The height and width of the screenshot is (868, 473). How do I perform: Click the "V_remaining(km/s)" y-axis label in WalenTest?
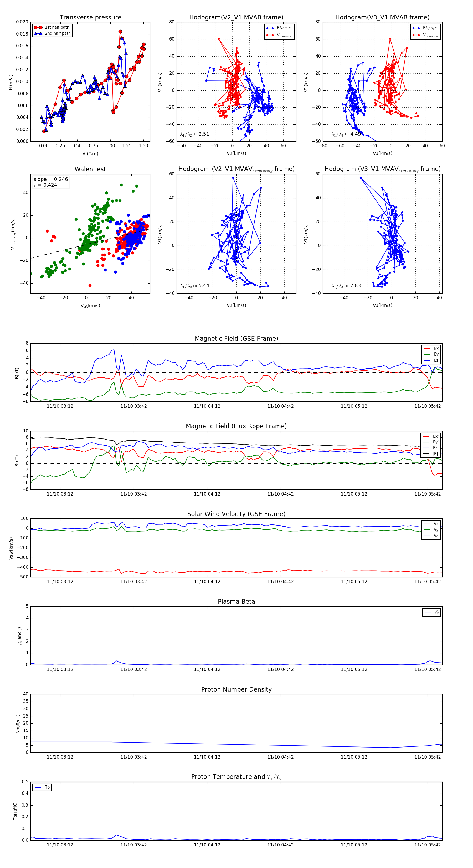pos(13,234)
